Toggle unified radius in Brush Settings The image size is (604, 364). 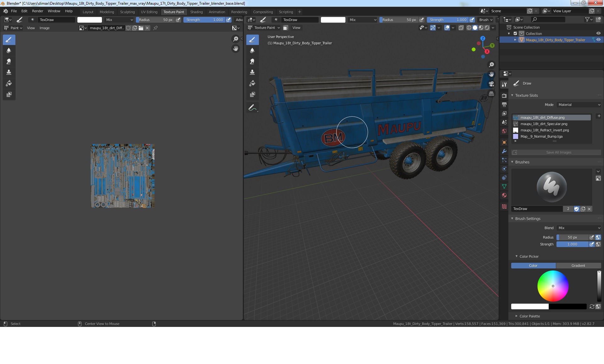coord(598,237)
